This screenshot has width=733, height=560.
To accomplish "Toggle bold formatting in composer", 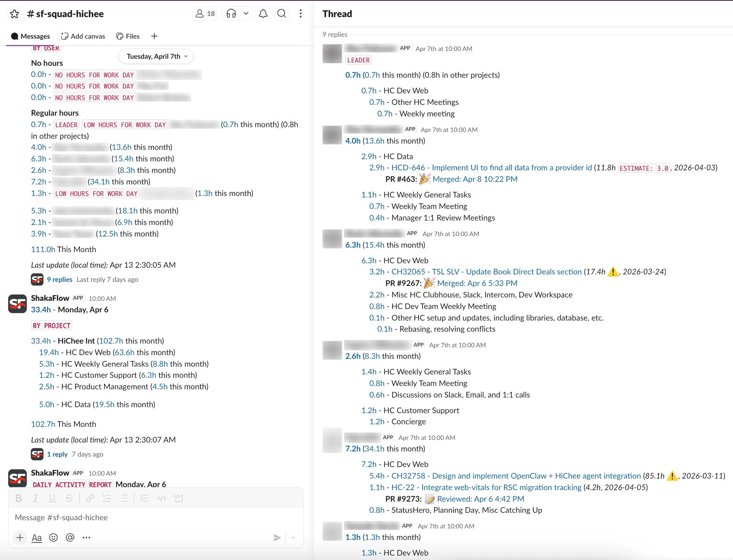I will coord(19,498).
